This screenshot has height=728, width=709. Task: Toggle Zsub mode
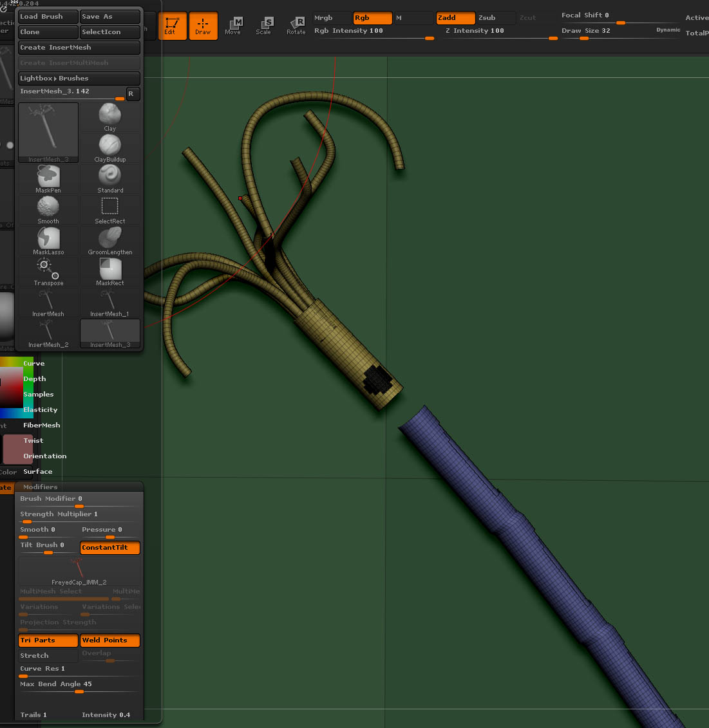coord(496,17)
